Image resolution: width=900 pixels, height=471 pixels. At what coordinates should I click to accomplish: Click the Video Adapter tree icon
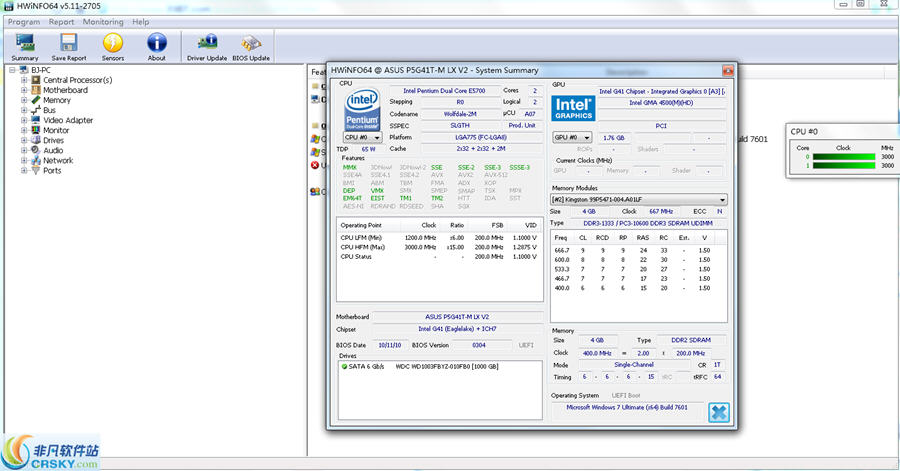pos(36,120)
